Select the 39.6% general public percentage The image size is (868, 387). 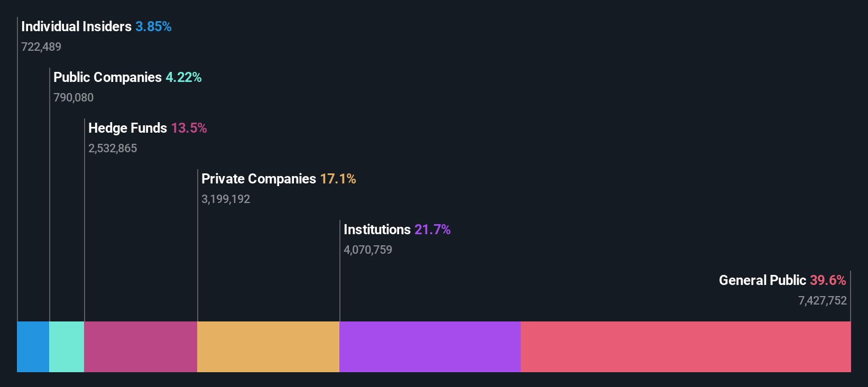[x=828, y=280]
